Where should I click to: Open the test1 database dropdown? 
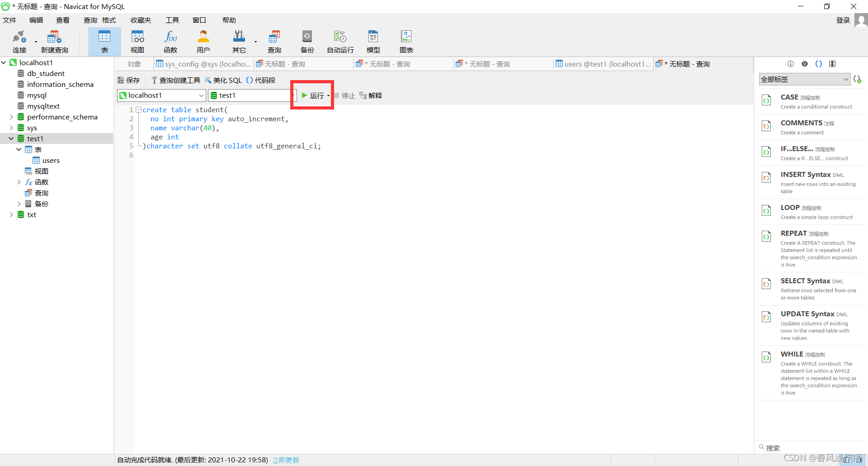point(293,95)
